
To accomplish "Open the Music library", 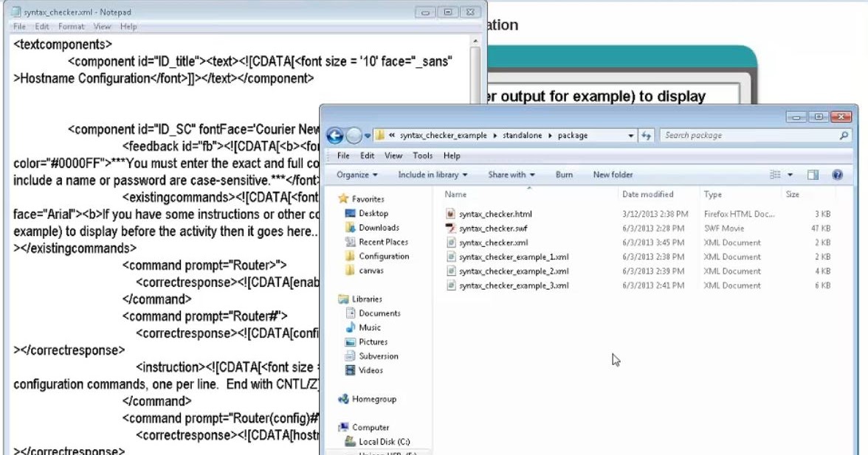I will (369, 328).
